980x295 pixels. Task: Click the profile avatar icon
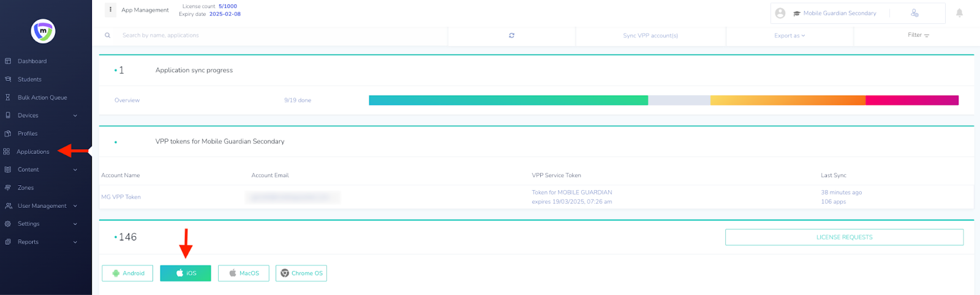[x=780, y=13]
